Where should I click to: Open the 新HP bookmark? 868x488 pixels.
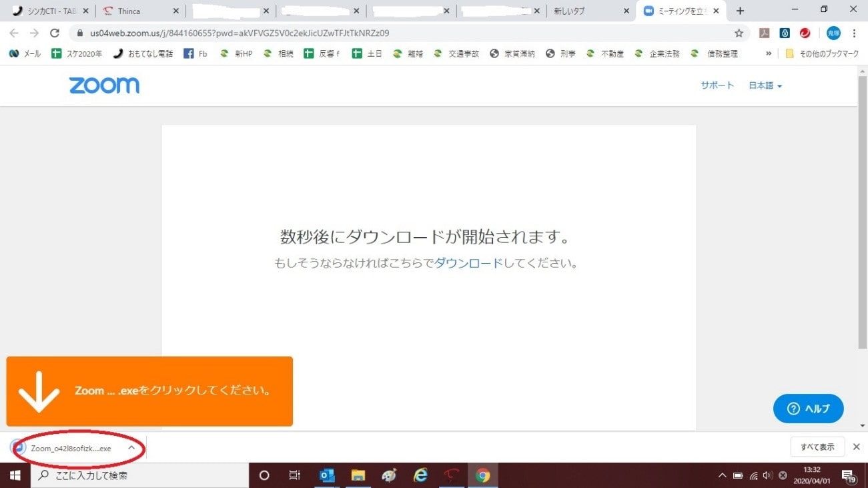(236, 54)
